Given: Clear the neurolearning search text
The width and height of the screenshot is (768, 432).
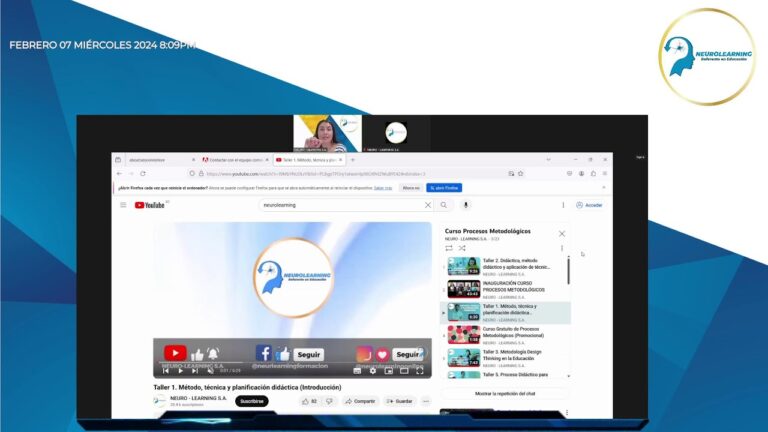Looking at the screenshot, I should pyautogui.click(x=428, y=205).
